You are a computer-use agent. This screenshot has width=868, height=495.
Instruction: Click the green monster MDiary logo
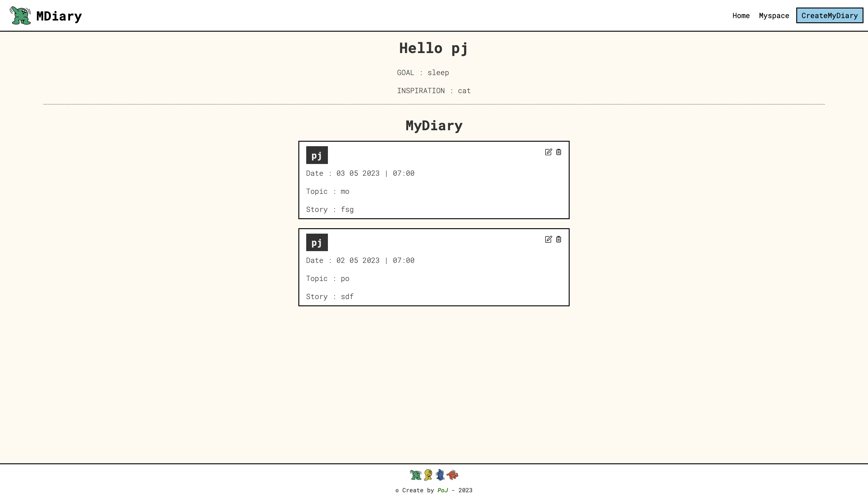tap(20, 16)
